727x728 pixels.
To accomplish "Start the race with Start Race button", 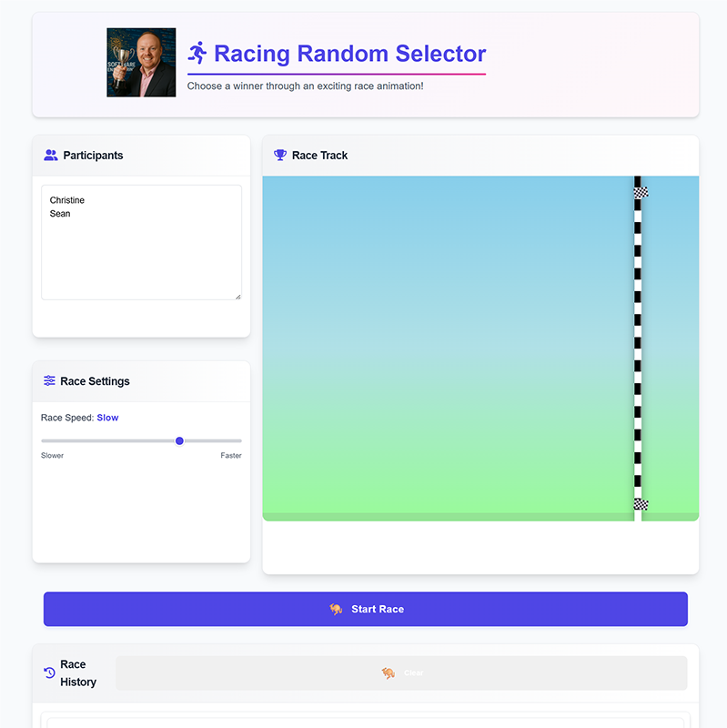I will 366,609.
